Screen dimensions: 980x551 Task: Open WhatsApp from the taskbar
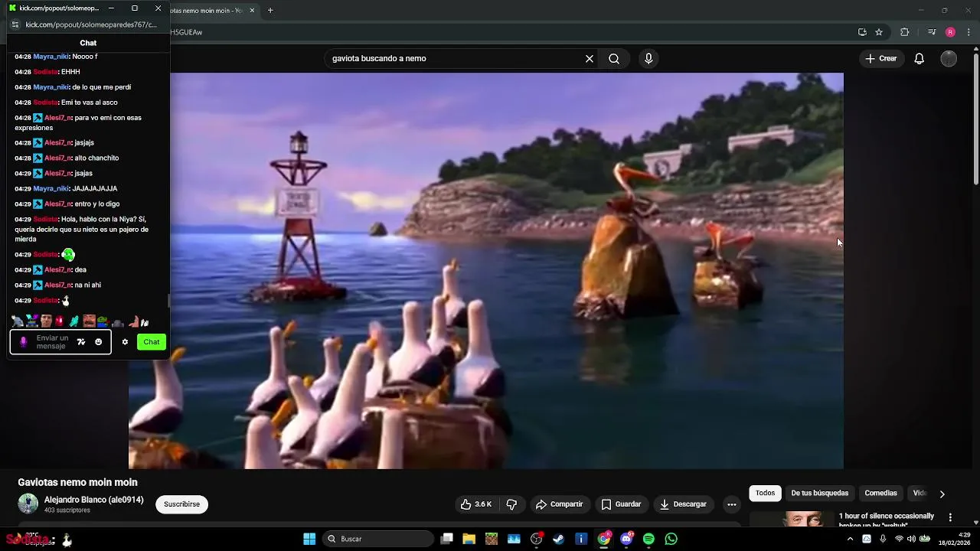click(671, 539)
